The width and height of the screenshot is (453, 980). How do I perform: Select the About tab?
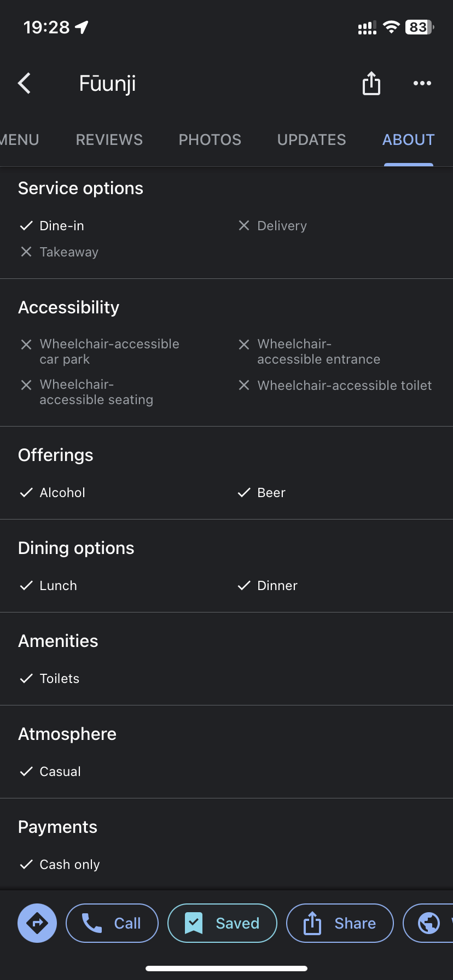tap(409, 140)
